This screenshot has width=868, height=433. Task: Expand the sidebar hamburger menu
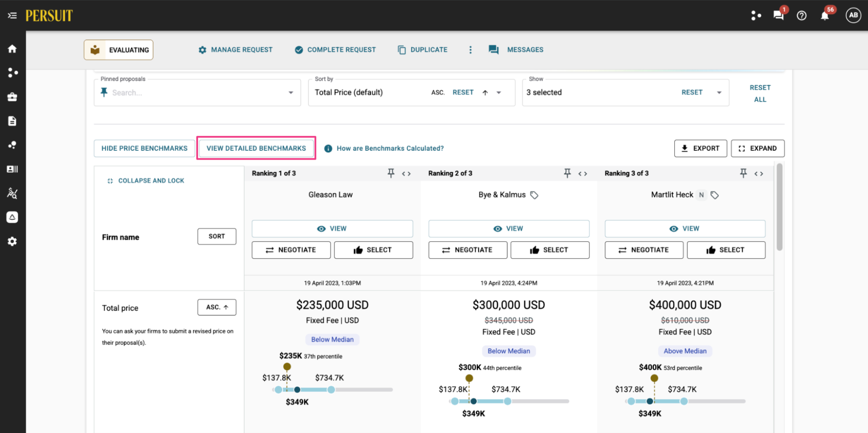point(12,16)
